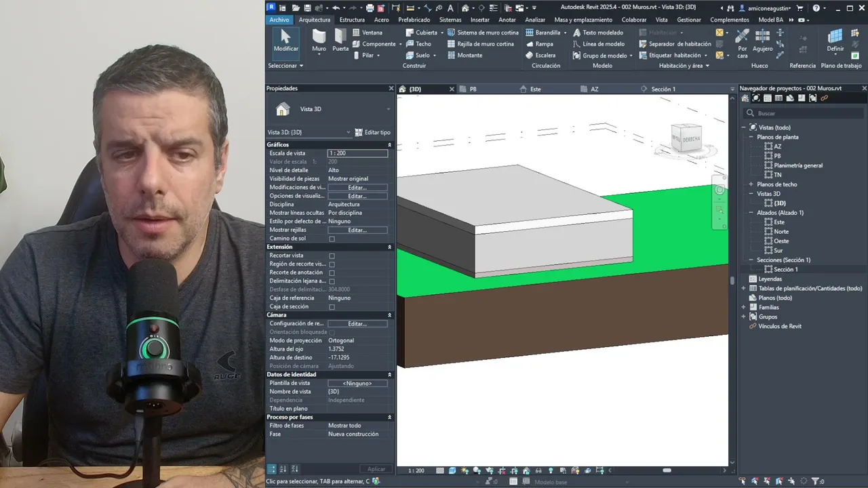868x488 pixels.
Task: Switch to the Anotar ribbon tab
Action: pyautogui.click(x=507, y=20)
